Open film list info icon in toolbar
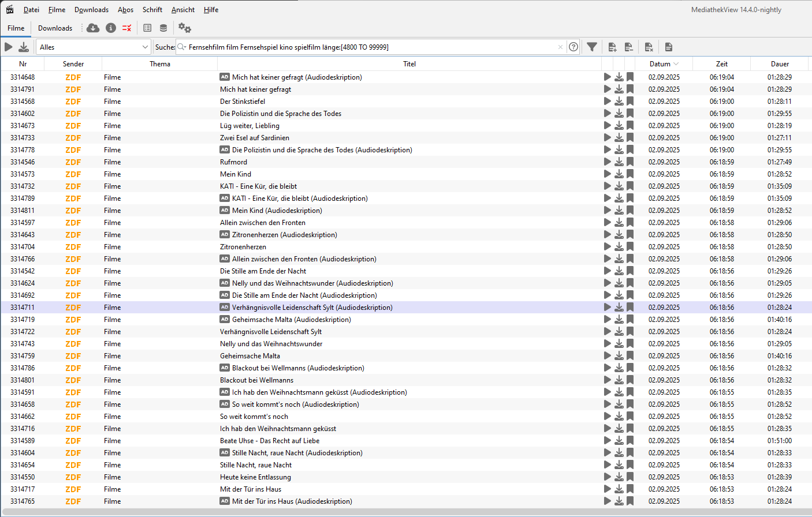 [111, 28]
